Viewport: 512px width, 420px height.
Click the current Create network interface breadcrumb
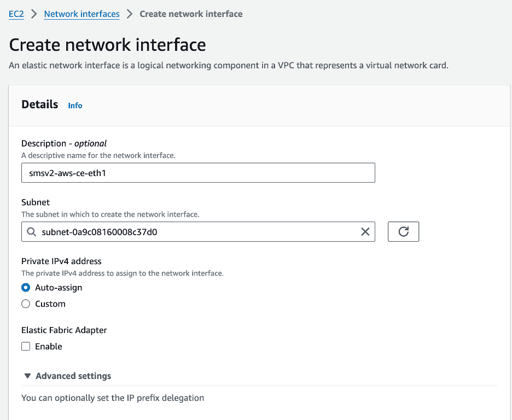(191, 14)
